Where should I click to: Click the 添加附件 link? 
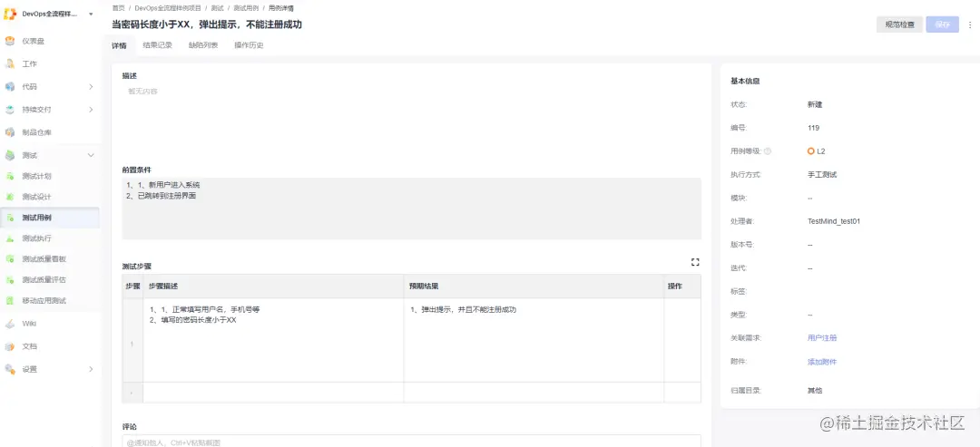[x=822, y=362]
